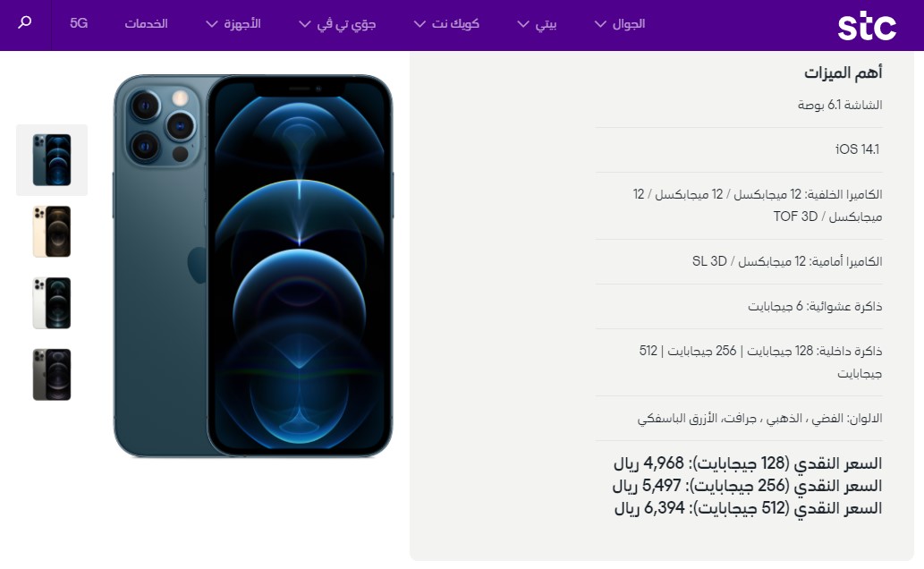The image size is (924, 569).
Task: Click the stc logo
Action: (867, 26)
